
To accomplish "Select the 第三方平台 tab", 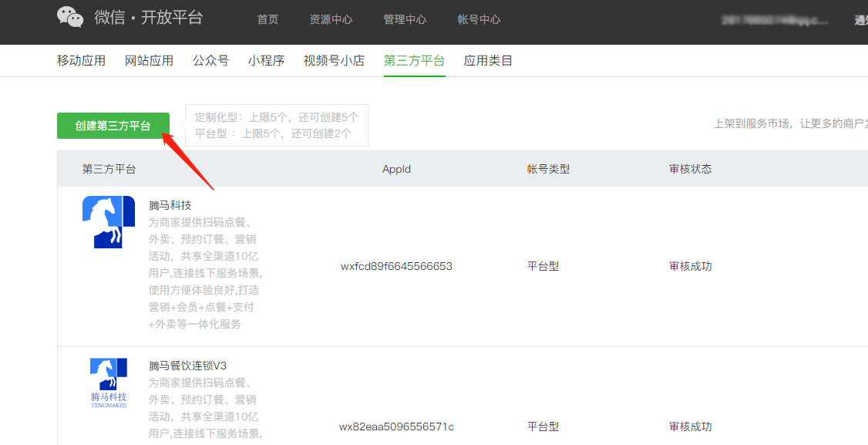I will [x=415, y=60].
